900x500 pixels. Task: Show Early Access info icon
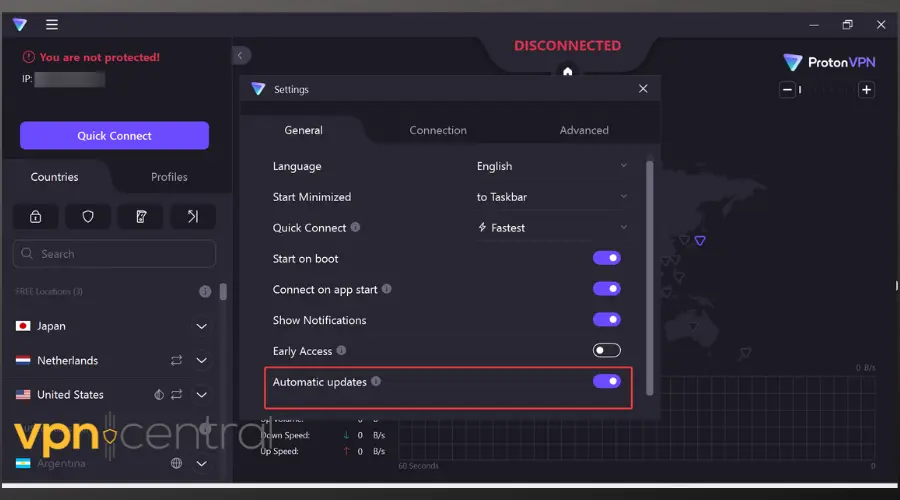[342, 350]
